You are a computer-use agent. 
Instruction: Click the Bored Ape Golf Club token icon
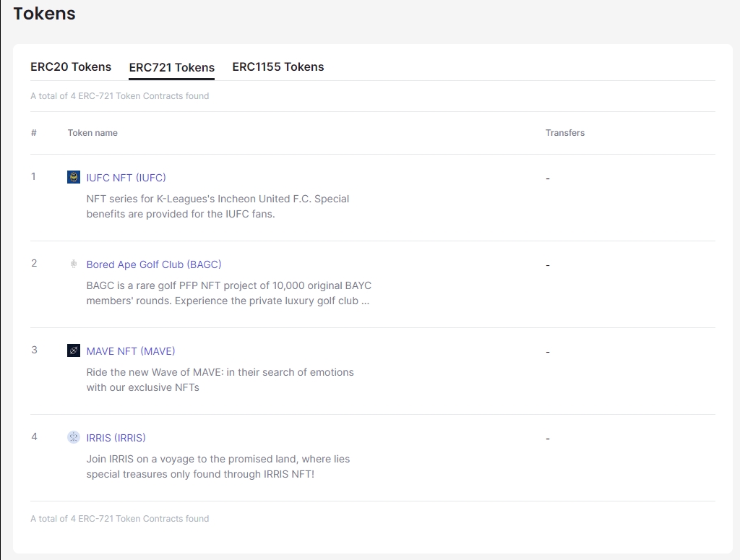click(73, 264)
